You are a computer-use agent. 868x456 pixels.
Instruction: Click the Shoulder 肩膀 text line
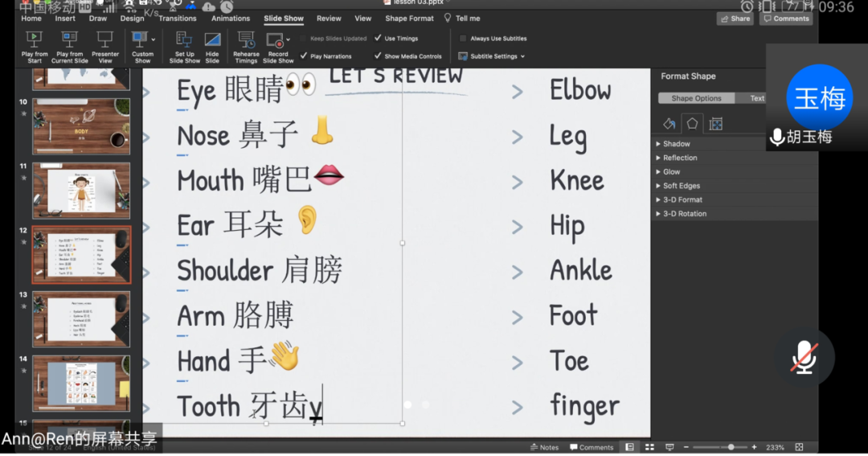click(x=260, y=270)
